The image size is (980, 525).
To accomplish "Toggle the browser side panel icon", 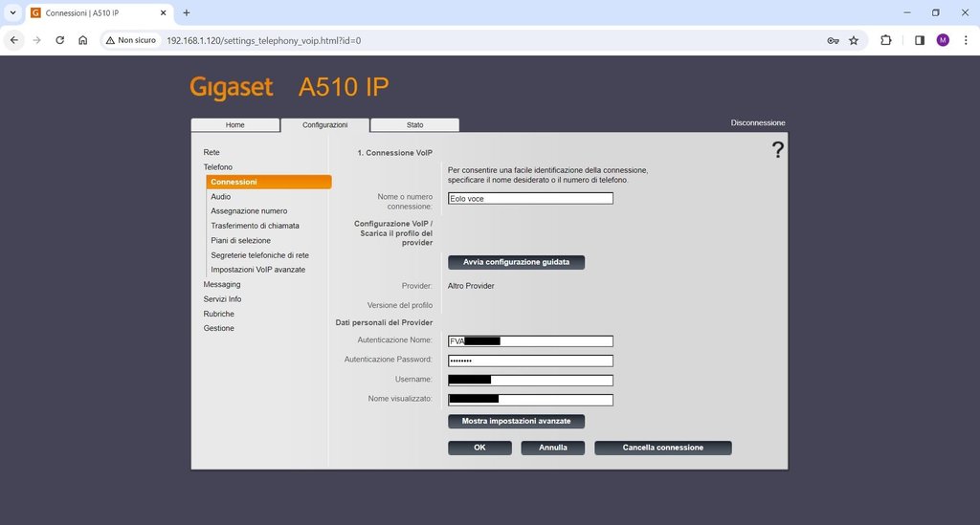I will coord(919,40).
